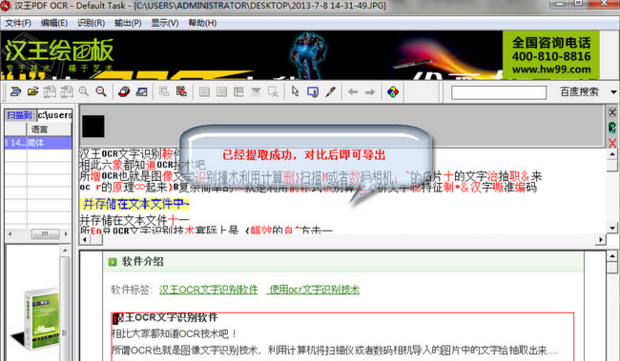Click the greyed layout icon left of the red-marked one

point(164,92)
